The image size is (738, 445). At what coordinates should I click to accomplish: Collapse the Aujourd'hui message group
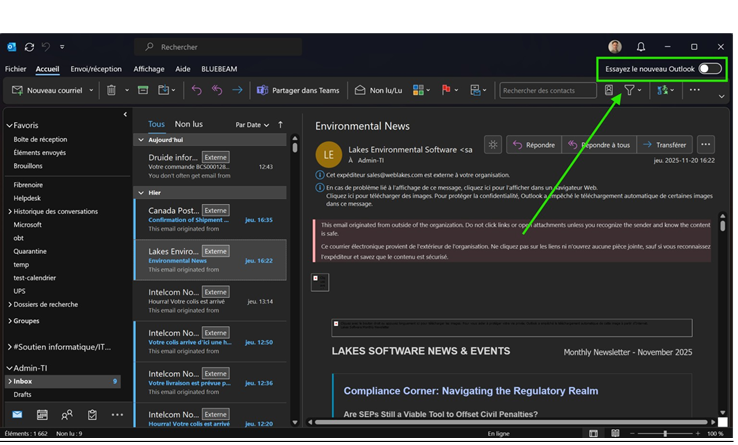click(x=141, y=140)
